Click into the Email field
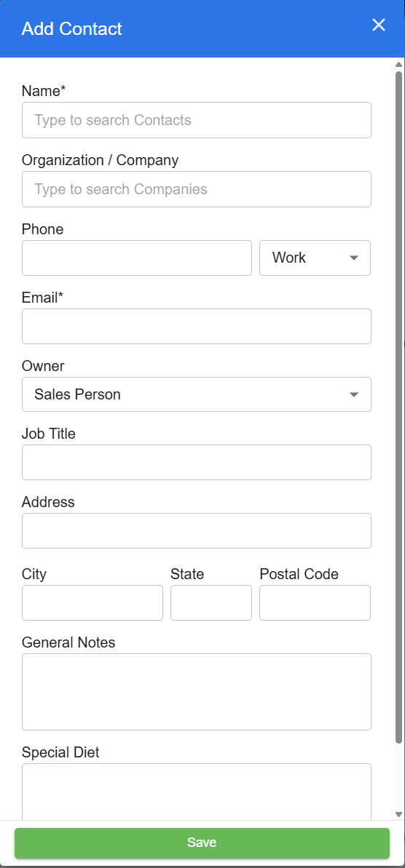This screenshot has width=405, height=868. 197,327
